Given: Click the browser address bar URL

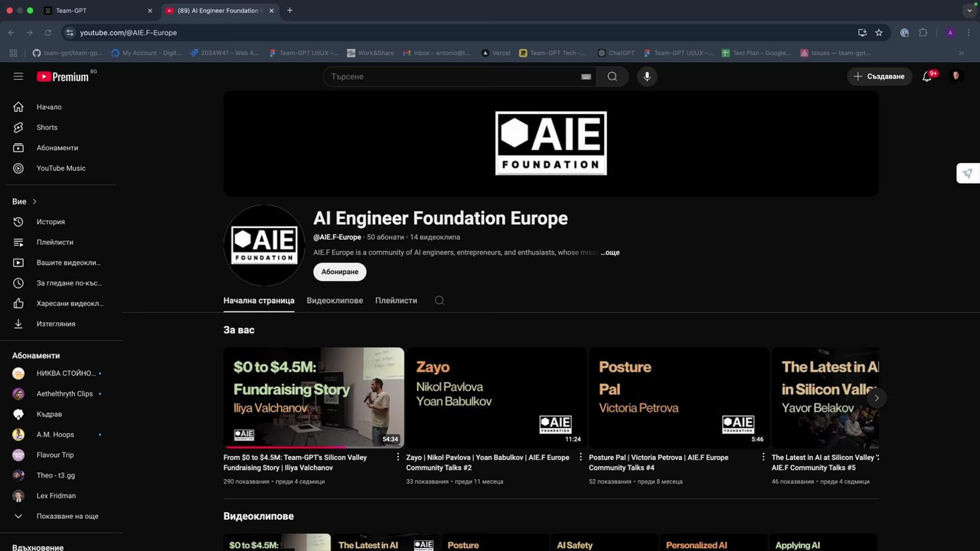Looking at the screenshot, I should 129,33.
